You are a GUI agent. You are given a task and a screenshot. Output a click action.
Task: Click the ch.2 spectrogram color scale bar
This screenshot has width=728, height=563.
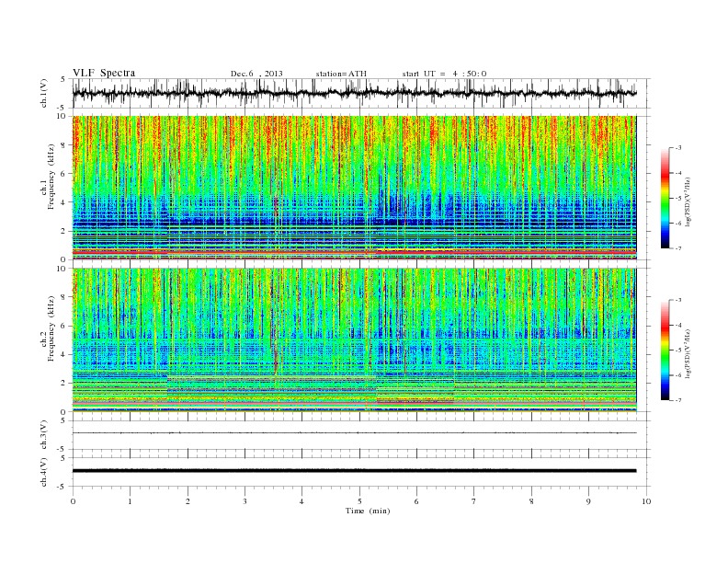(x=665, y=350)
